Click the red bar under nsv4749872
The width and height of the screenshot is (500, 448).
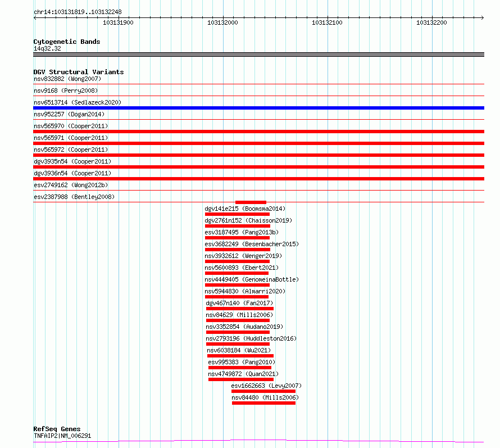(241, 379)
